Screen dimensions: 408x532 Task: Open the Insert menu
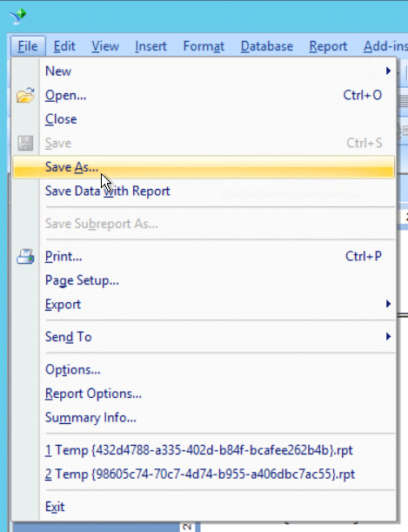point(150,46)
